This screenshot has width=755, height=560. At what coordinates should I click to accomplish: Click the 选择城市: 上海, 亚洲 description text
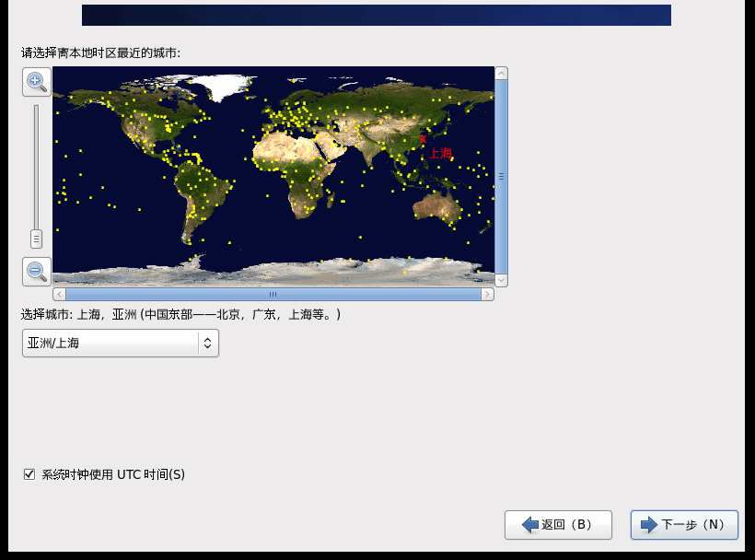click(x=180, y=314)
